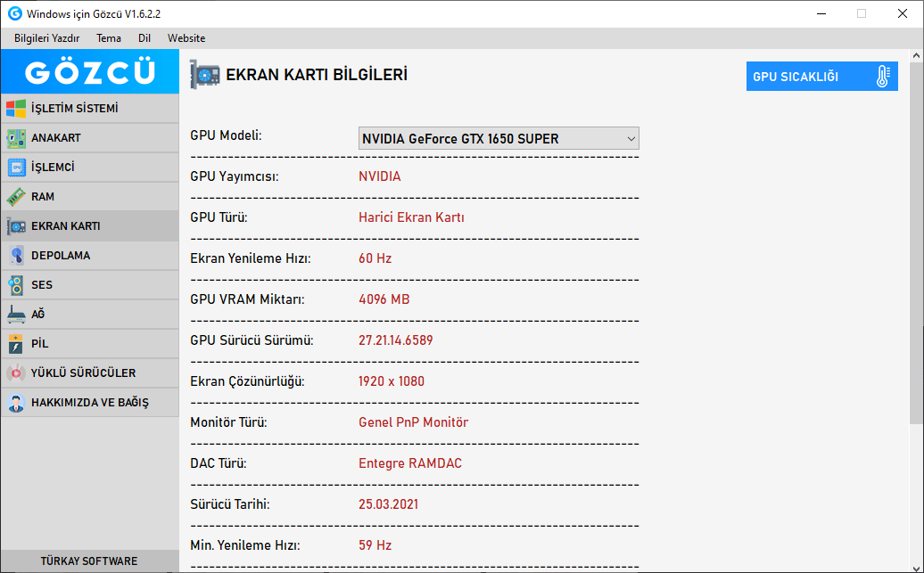Select the Ekran Kartı section

[89, 226]
